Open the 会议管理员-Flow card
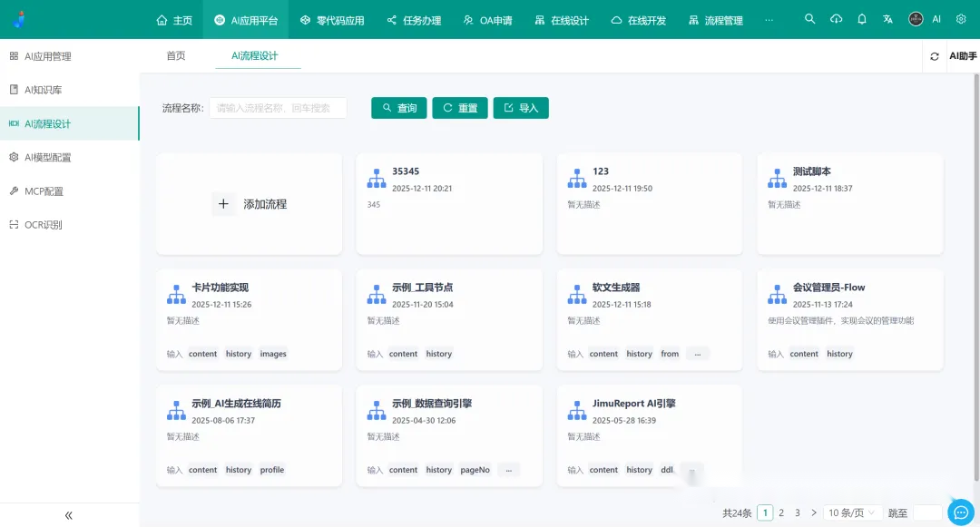Screen dimensions: 980x527 pyautogui.click(x=849, y=318)
